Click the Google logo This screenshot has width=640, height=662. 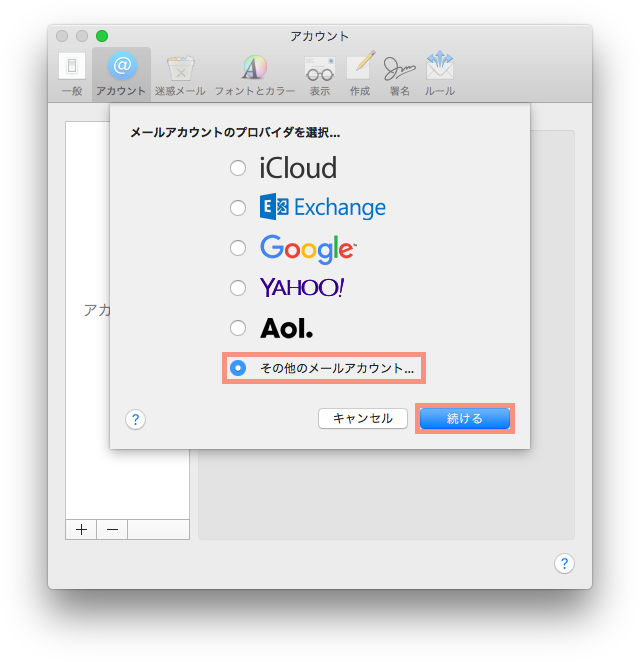[308, 249]
